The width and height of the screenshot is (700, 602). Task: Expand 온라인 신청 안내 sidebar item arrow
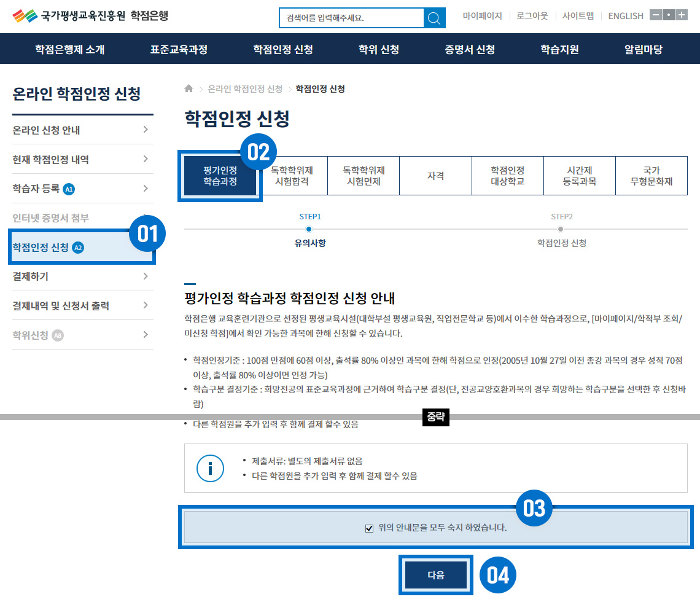(x=146, y=130)
